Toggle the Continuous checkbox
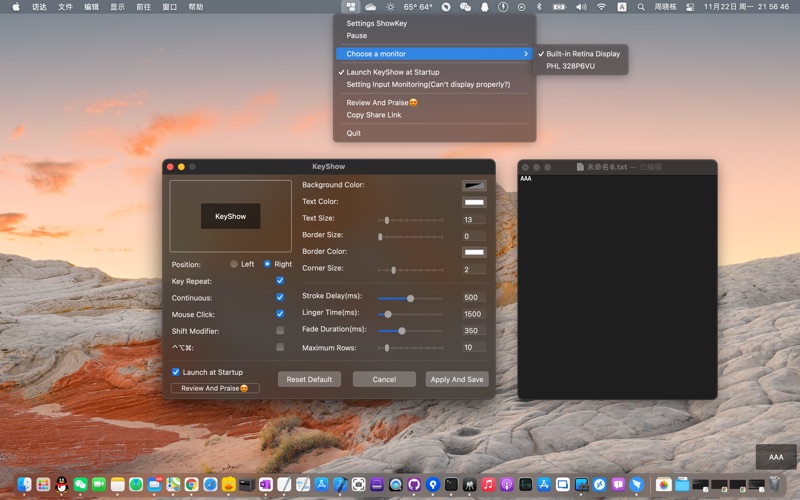Image resolution: width=800 pixels, height=500 pixels. pyautogui.click(x=280, y=297)
